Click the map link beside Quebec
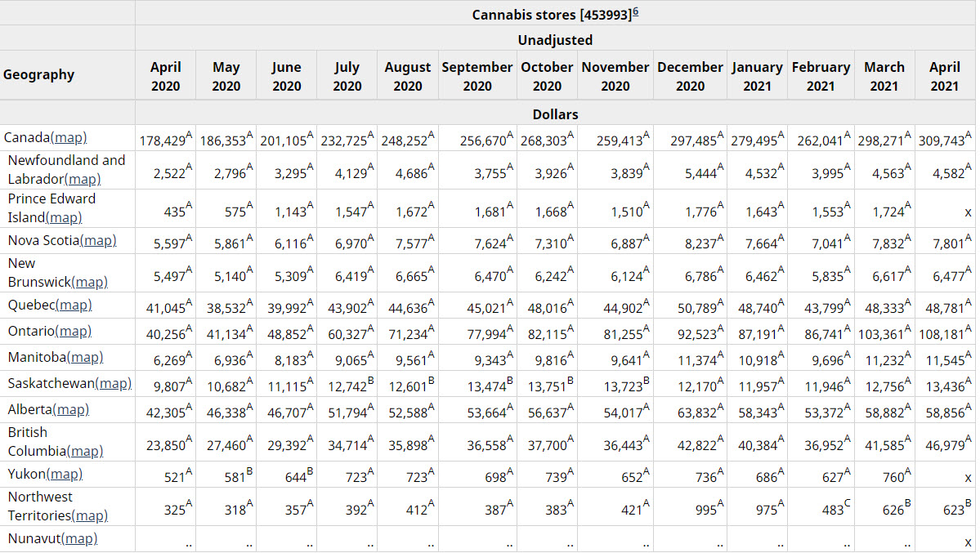Viewport: 980px width, 553px height. coord(74,305)
